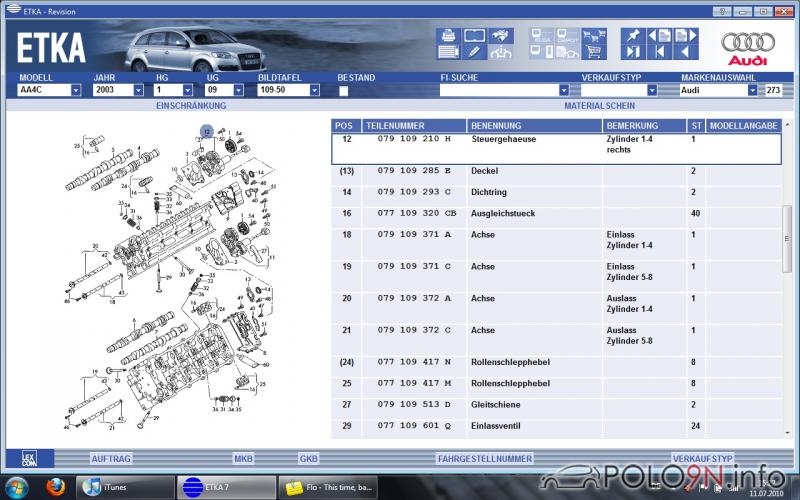Click the LexCom logo button
Image resolution: width=800 pixels, height=500 pixels.
[30, 458]
